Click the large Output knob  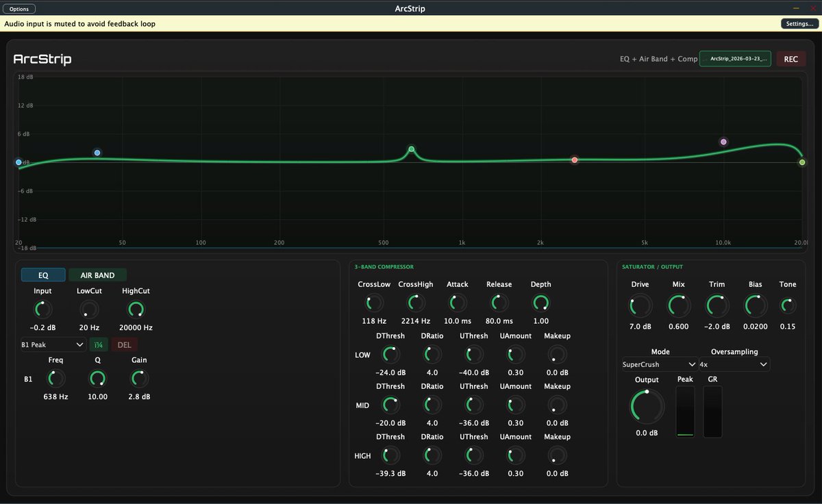(647, 407)
